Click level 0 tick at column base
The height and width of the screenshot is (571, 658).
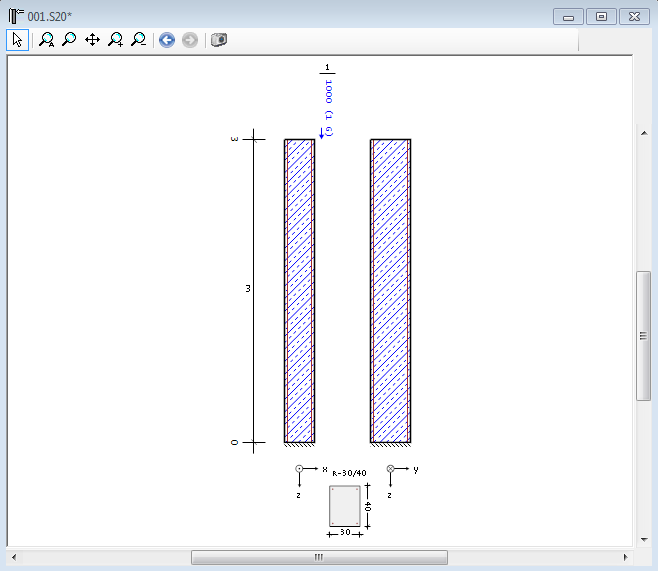(253, 442)
